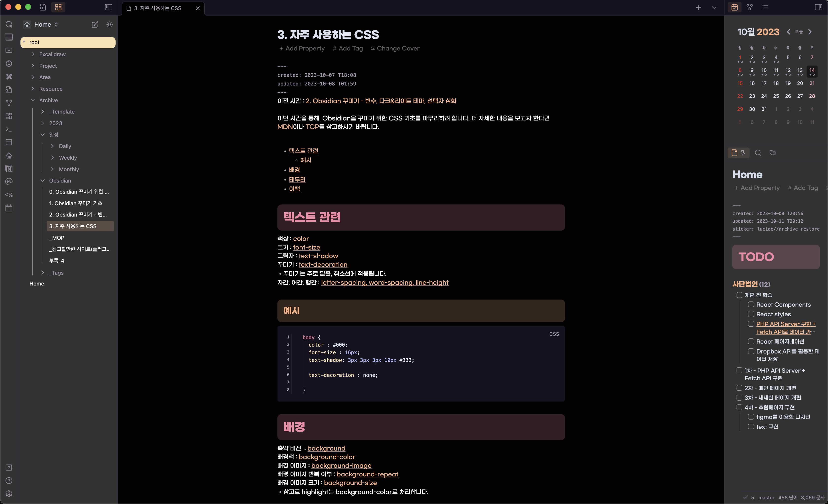Open the Home vault switcher dropdown

pos(46,25)
